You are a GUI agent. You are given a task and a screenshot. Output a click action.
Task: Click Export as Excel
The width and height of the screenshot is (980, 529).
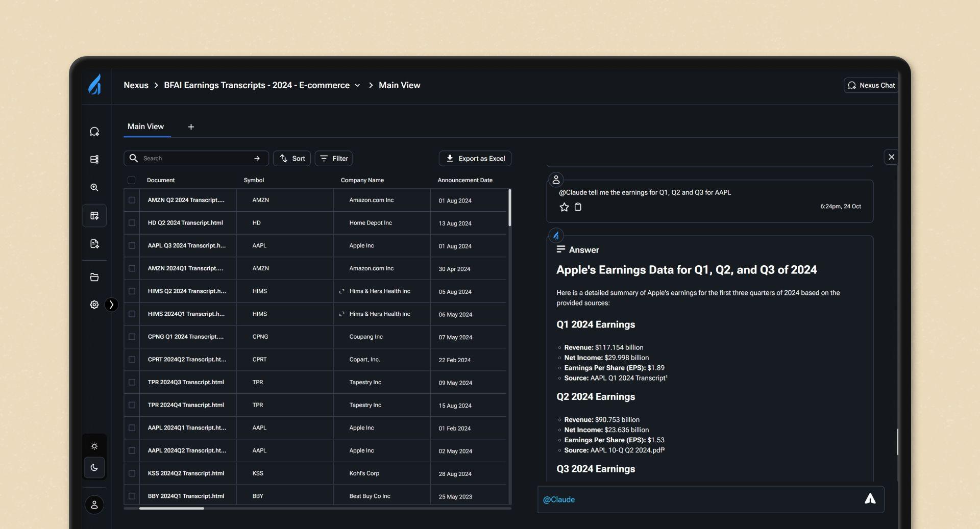(x=475, y=158)
